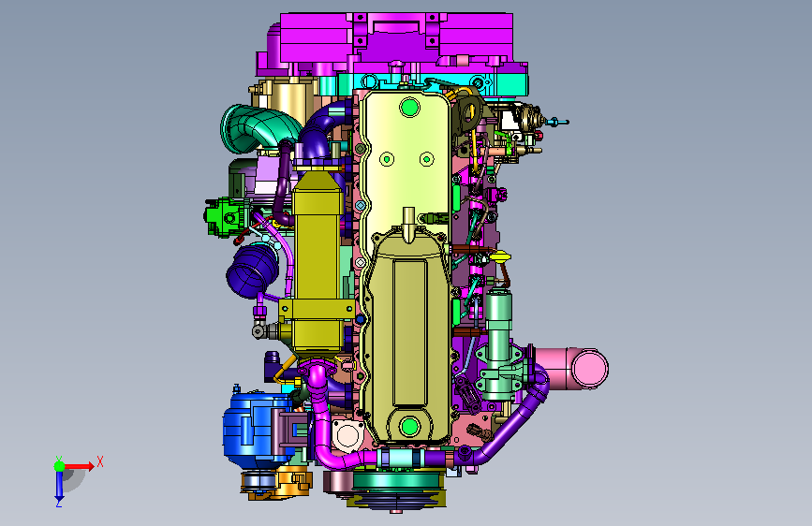Screen dimensions: 812x526
Task: Click the blue Z axis arrow on triad
Action: [x=60, y=486]
